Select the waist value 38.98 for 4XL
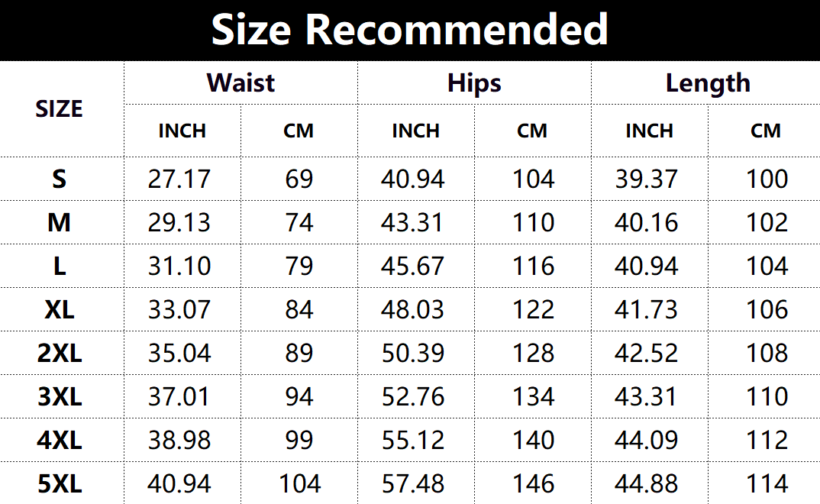Image resolution: width=820 pixels, height=504 pixels. point(179,440)
